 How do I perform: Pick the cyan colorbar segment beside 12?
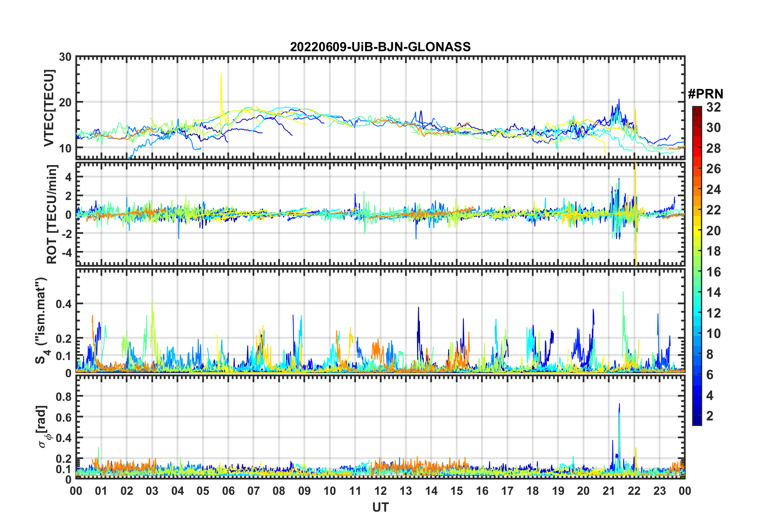click(697, 313)
